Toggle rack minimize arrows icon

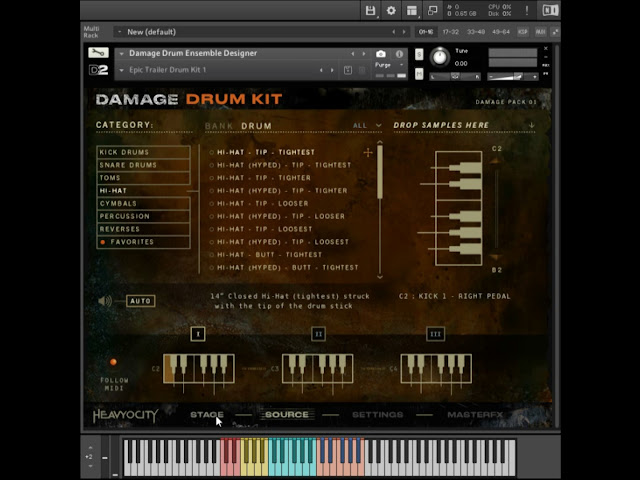555,32
